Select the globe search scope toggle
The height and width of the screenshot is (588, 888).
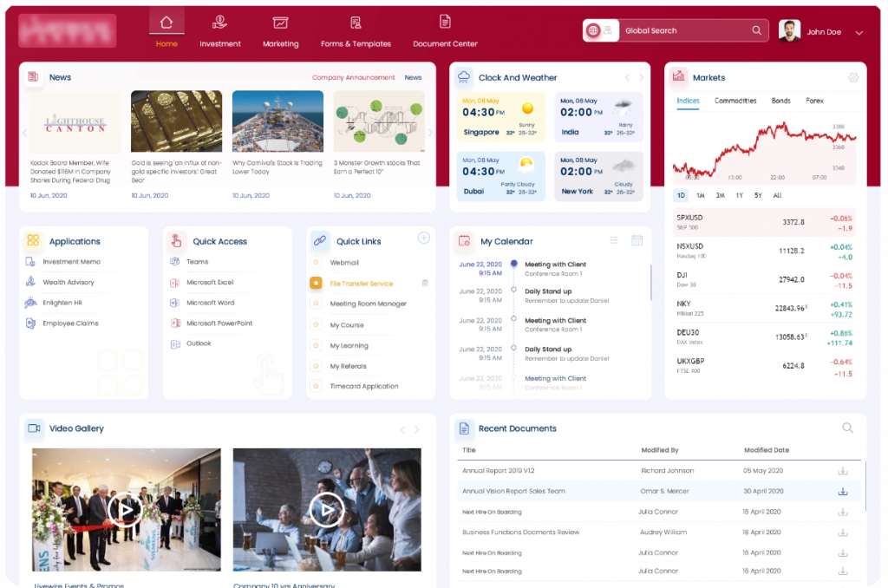click(593, 30)
